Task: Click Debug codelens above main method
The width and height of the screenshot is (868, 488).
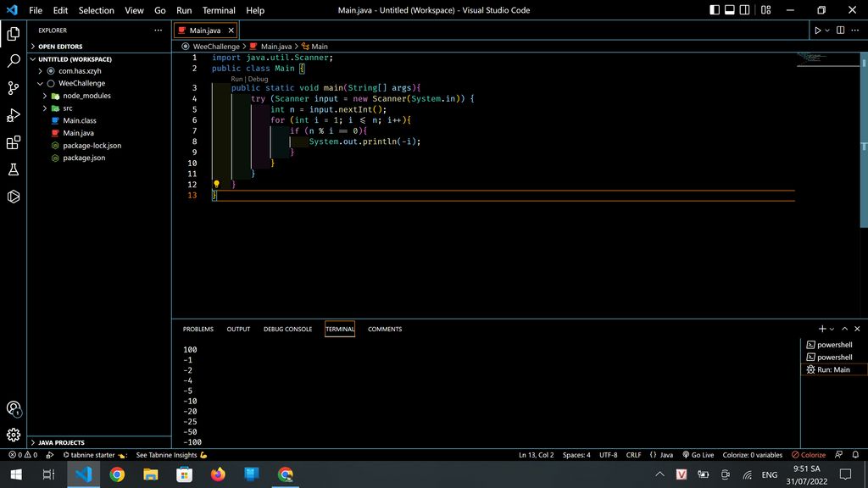Action: pos(258,79)
